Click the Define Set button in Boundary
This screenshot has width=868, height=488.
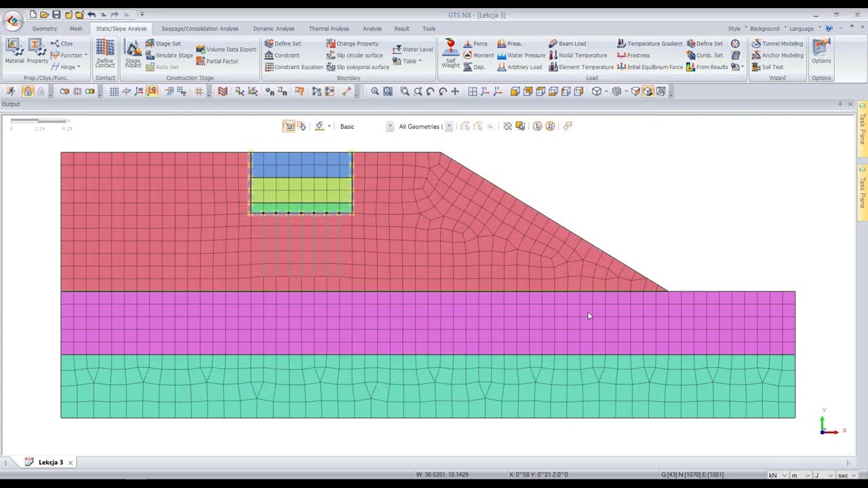[283, 43]
